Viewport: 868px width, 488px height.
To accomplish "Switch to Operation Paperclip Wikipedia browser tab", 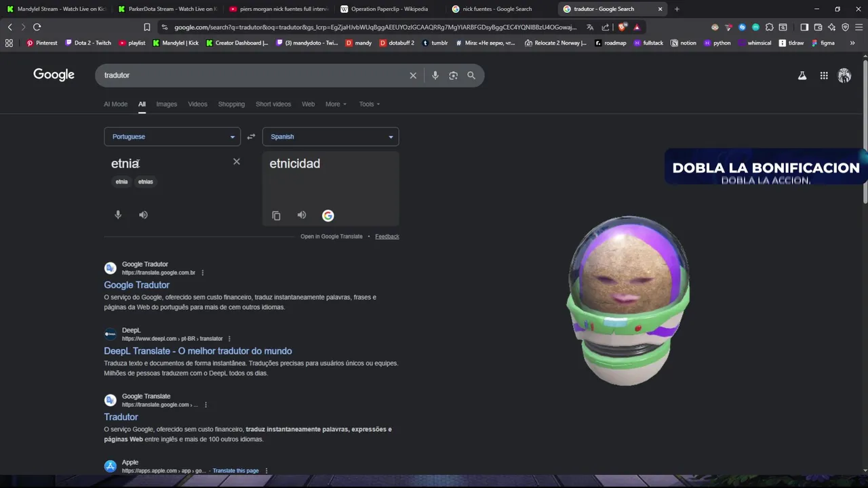I will [389, 9].
